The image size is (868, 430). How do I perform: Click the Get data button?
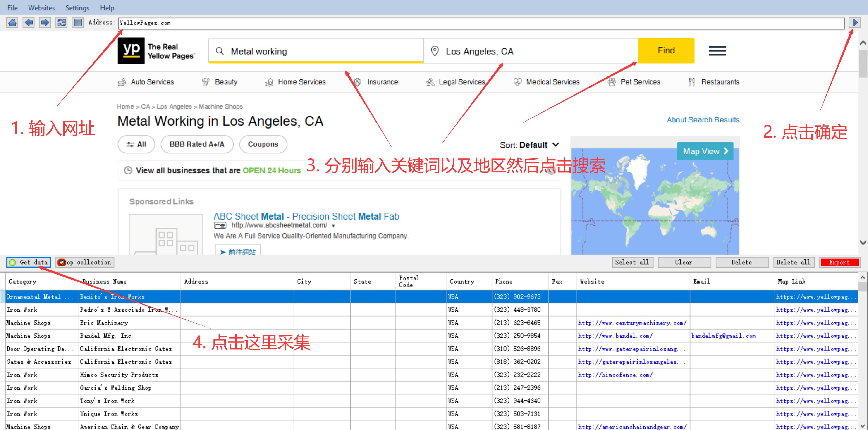pos(29,262)
